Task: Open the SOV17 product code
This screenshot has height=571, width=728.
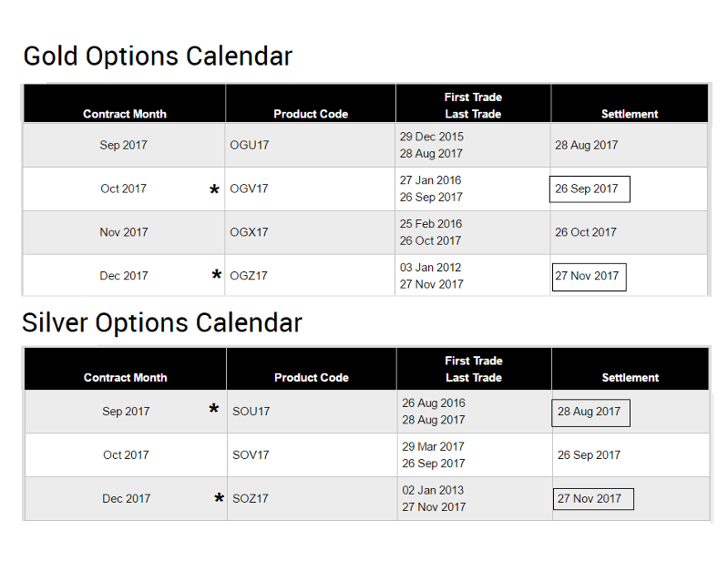Action: point(251,455)
